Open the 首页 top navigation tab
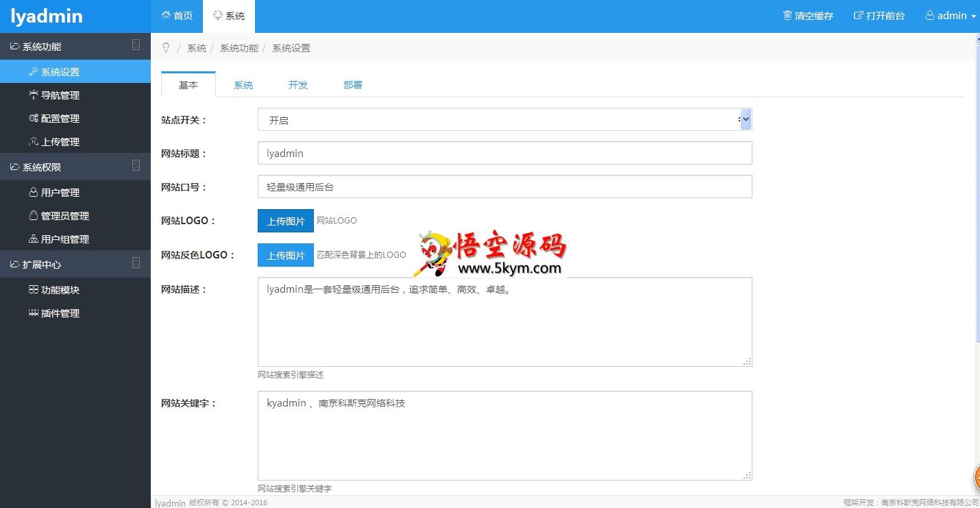 pos(177,16)
